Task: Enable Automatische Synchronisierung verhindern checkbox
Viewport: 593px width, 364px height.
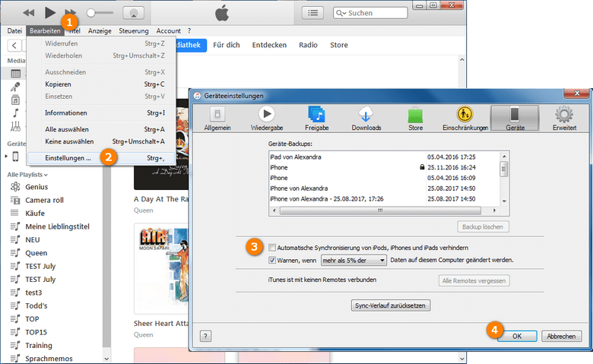Action: tap(272, 248)
